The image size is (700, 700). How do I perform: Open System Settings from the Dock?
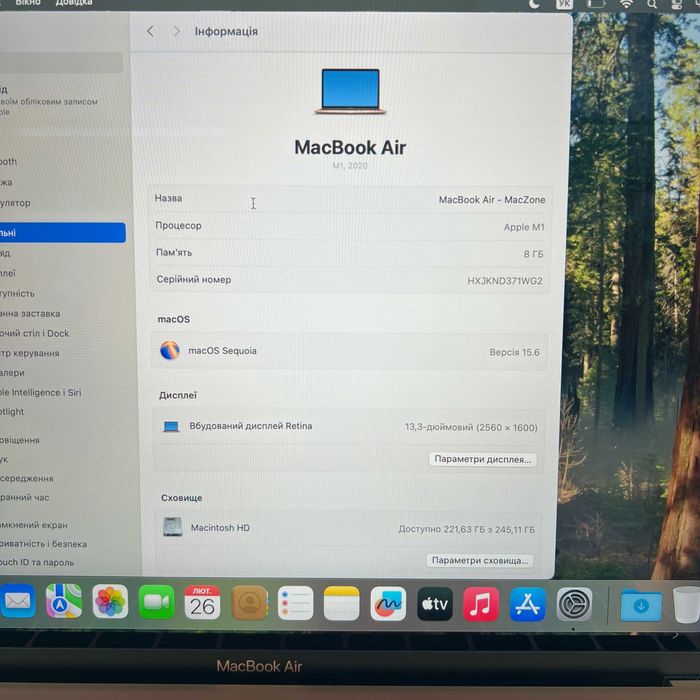click(574, 604)
